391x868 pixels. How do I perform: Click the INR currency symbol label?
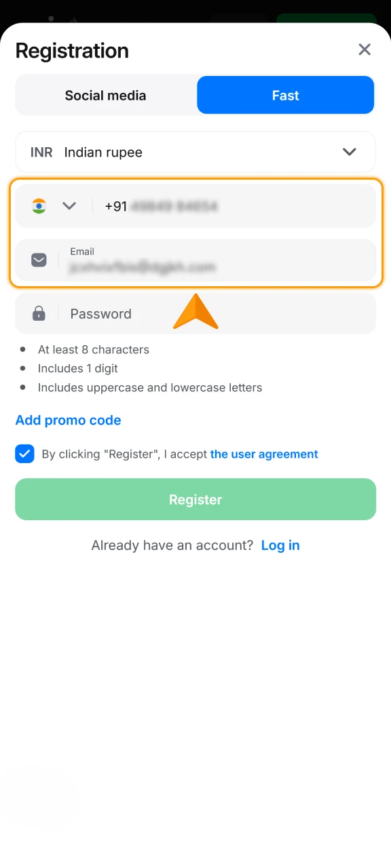click(41, 152)
